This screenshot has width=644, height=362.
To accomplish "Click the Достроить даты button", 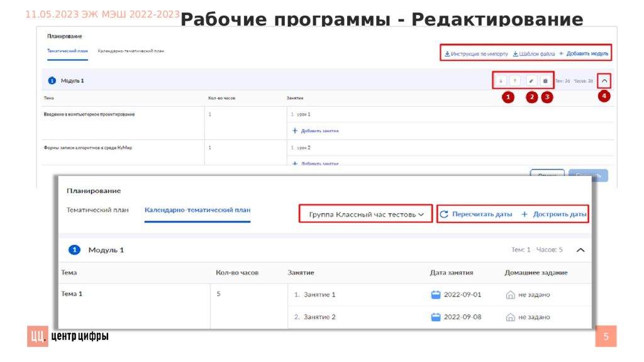I will click(x=555, y=214).
